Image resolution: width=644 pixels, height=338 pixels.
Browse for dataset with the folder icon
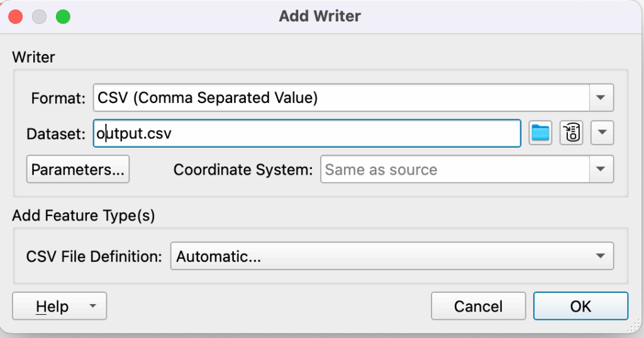pyautogui.click(x=540, y=133)
